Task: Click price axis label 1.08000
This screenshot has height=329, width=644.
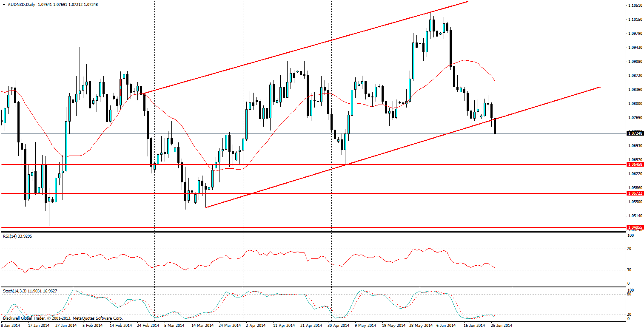Action: click(635, 104)
